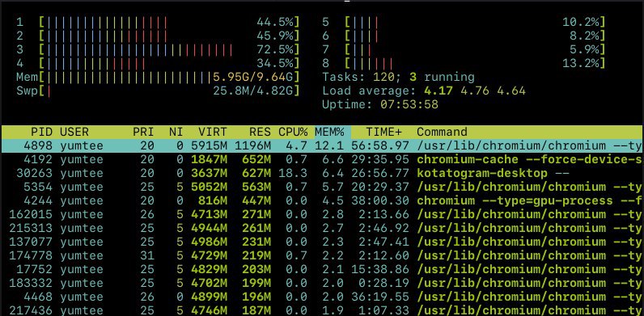Select process row with PID 137077
Screen dimensions: 644x316
pos(322,242)
